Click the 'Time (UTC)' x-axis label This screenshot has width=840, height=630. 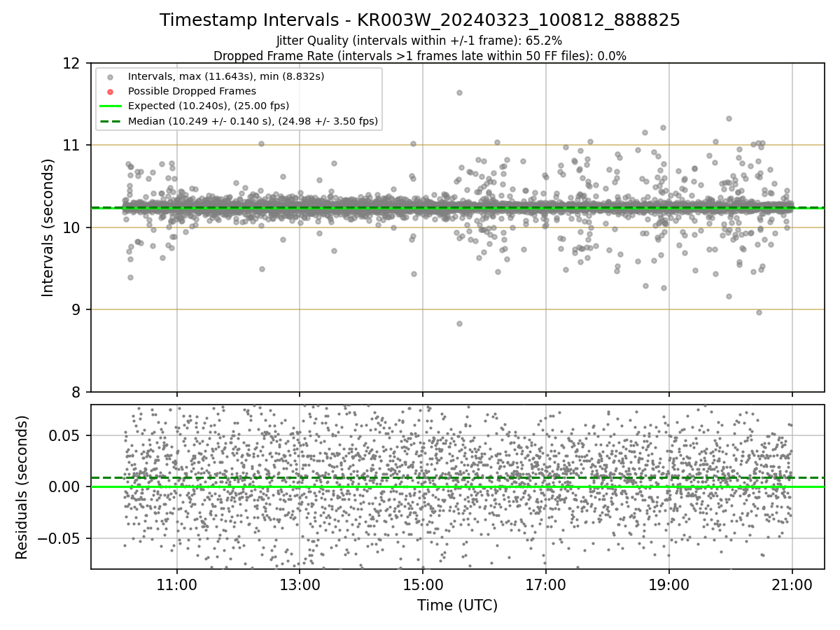click(x=457, y=605)
